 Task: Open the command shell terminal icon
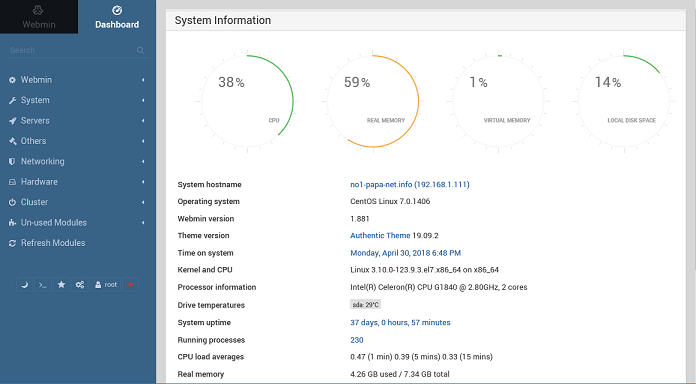tap(43, 285)
